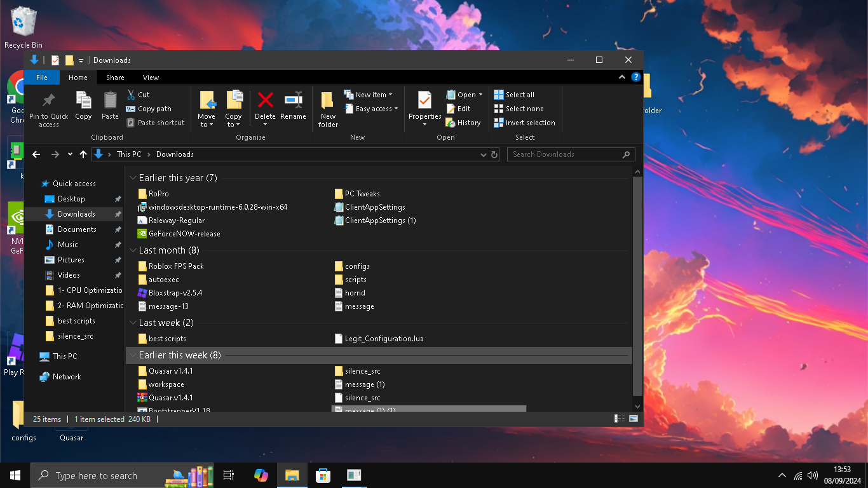Image resolution: width=868 pixels, height=488 pixels.
Task: Click Select all button
Action: [514, 95]
